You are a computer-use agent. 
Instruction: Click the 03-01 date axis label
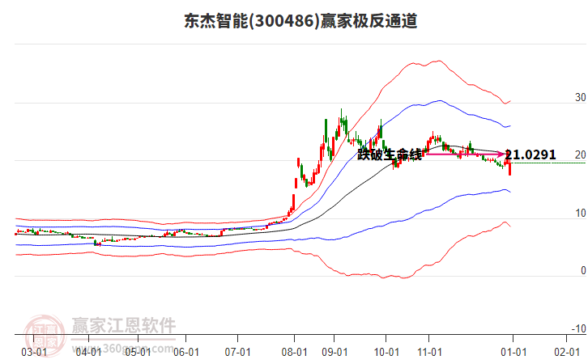[34, 352]
